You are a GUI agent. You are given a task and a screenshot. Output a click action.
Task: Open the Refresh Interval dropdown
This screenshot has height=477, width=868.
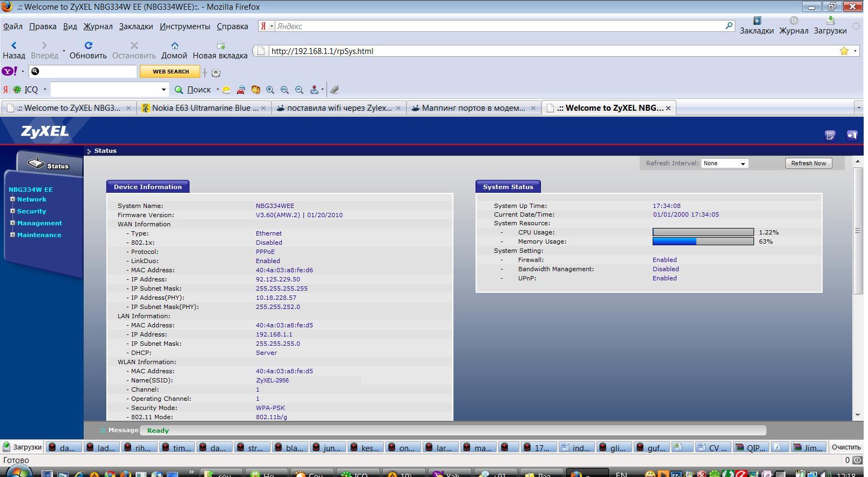(724, 163)
